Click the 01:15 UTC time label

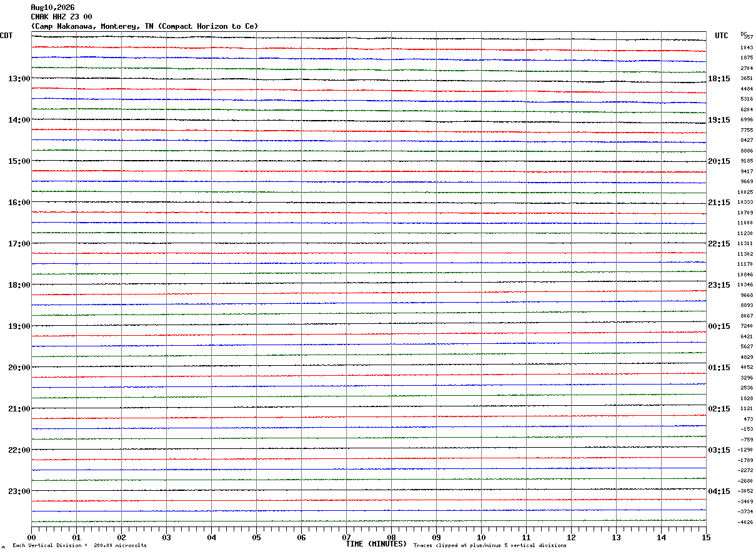[719, 368]
